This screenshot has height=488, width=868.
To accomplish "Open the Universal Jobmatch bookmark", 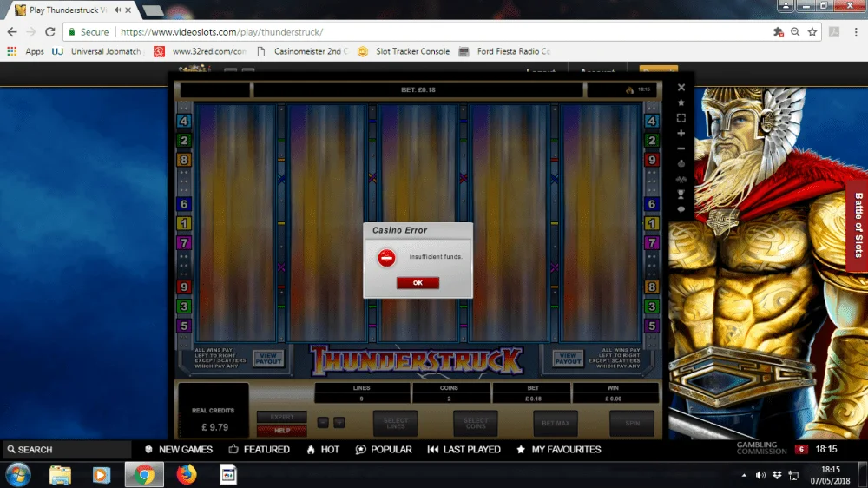I will [99, 51].
